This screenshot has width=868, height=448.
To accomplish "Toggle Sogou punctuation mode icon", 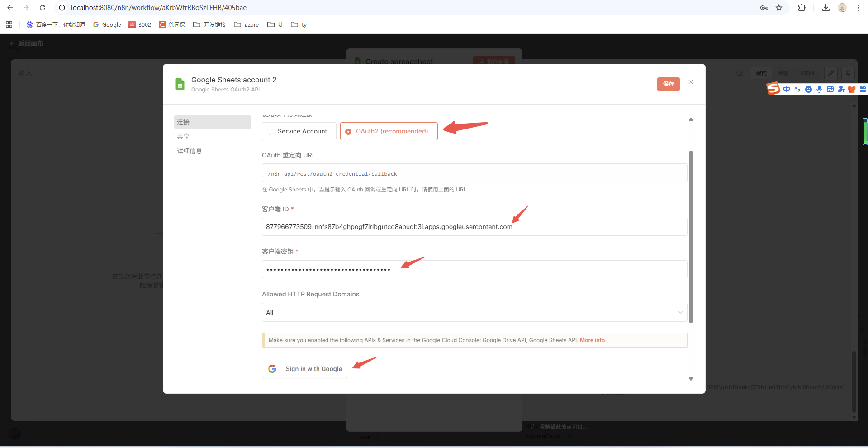I will 797,89.
